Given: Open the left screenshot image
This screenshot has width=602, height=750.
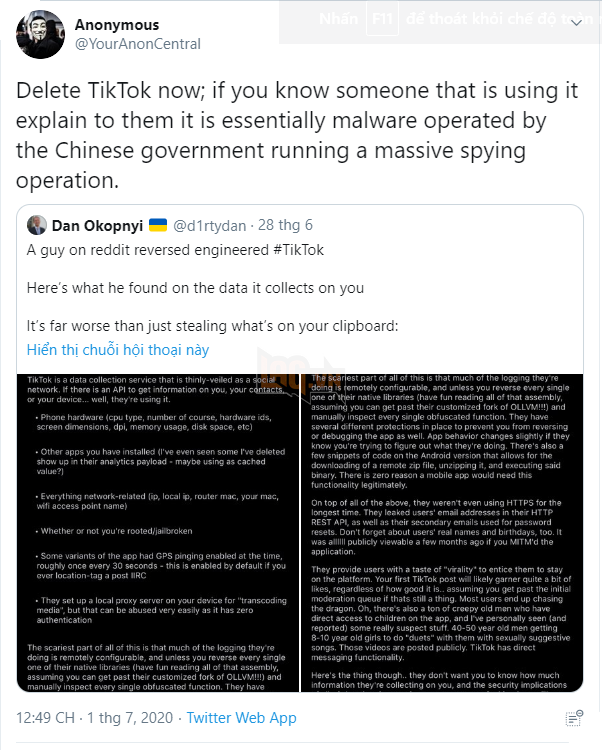Looking at the screenshot, I should coord(162,531).
